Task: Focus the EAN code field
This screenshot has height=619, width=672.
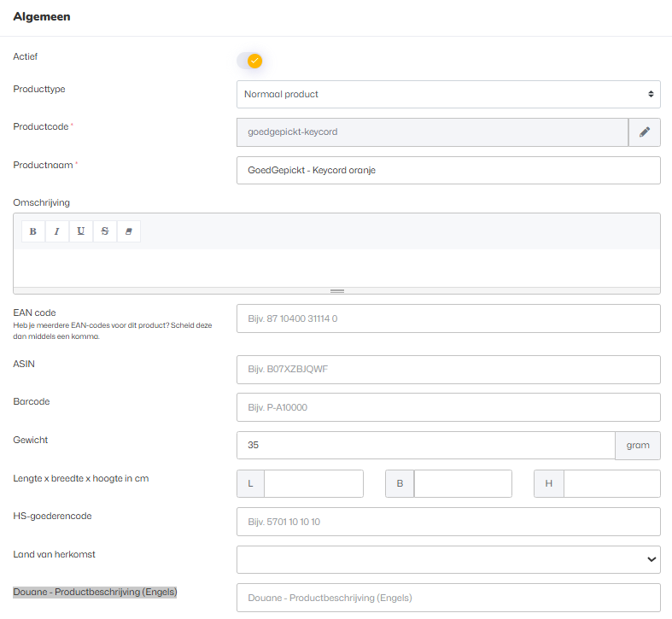Action: tap(447, 318)
